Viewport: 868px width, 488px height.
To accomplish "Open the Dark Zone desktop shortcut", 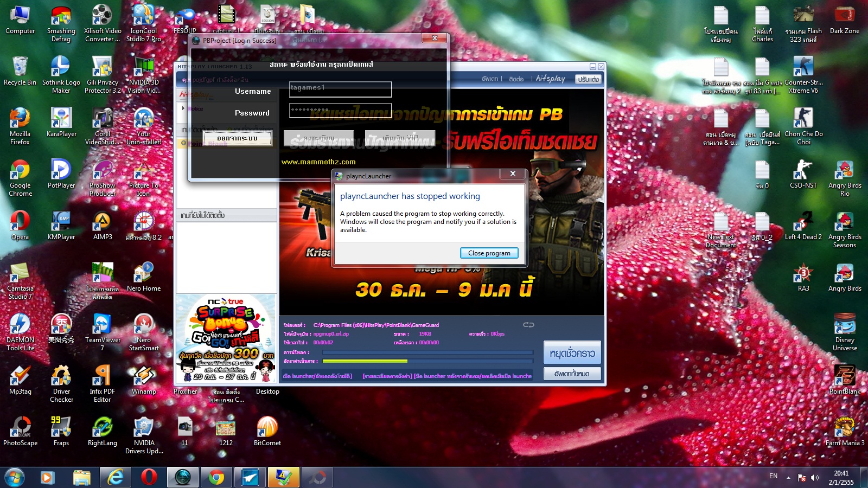I will pyautogui.click(x=845, y=21).
